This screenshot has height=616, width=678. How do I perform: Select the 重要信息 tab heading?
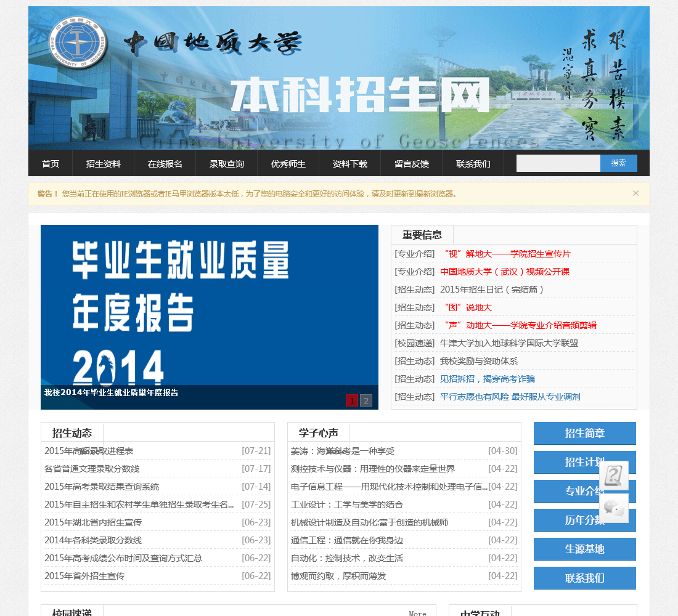(422, 235)
